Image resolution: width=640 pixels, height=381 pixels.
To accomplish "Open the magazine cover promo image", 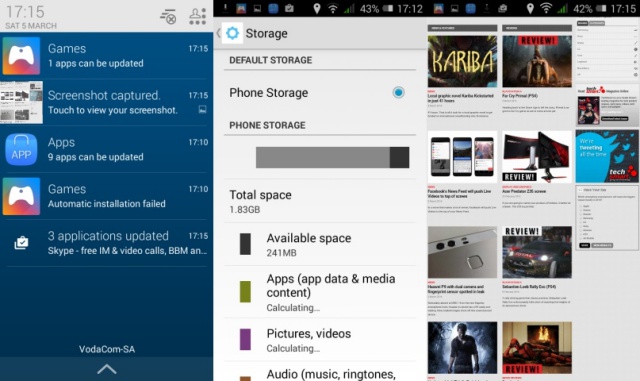I will [588, 110].
